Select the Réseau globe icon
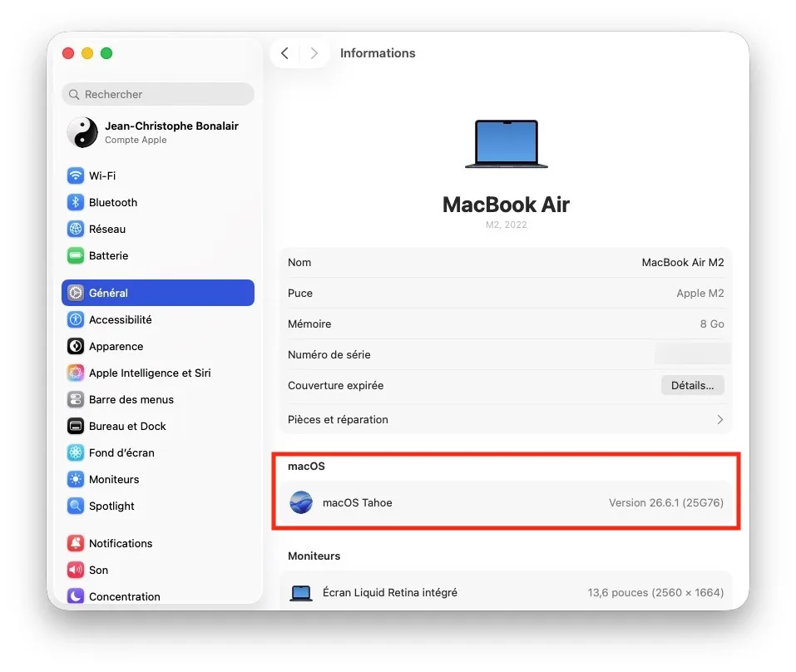796x672 pixels. 76,229
